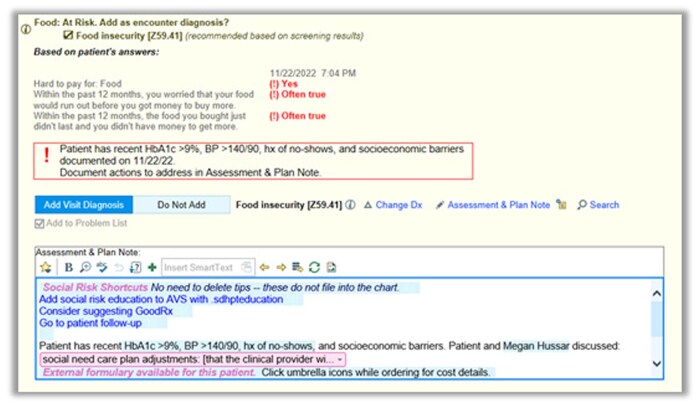Click the magnifier zoom icon in note toolbar

click(x=85, y=267)
